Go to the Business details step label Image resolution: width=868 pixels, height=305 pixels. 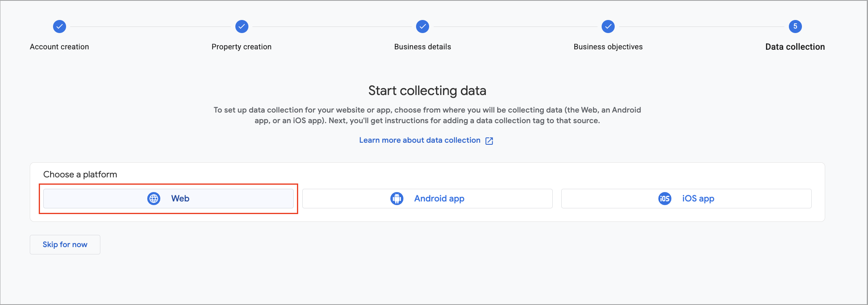pos(423,47)
